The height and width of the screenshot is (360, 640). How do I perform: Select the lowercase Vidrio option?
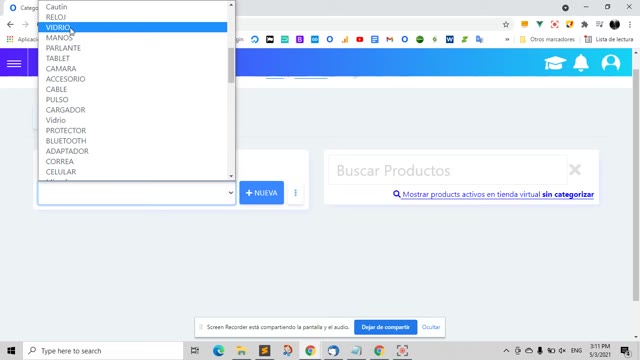133,120
